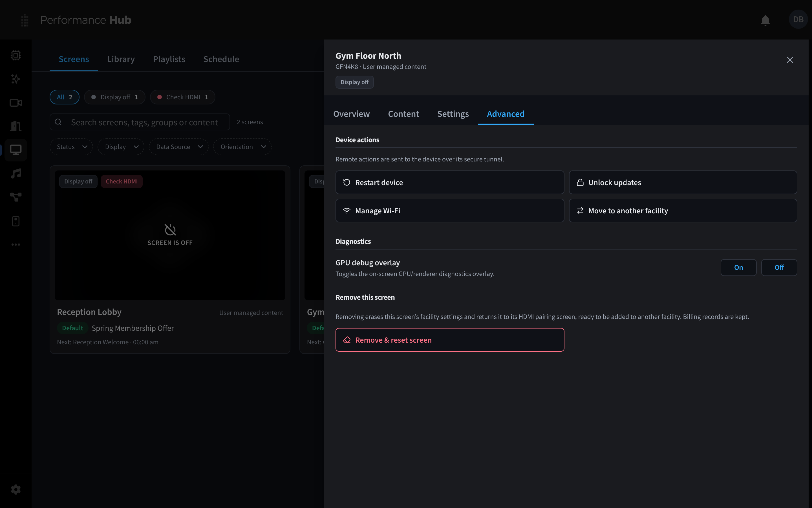Switch to the Library tab
The width and height of the screenshot is (812, 508).
coord(121,59)
